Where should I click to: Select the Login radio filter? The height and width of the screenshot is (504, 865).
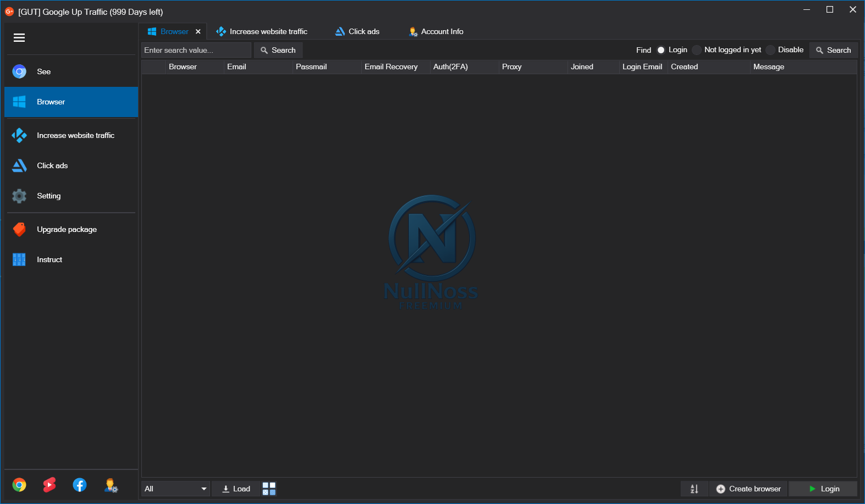661,50
